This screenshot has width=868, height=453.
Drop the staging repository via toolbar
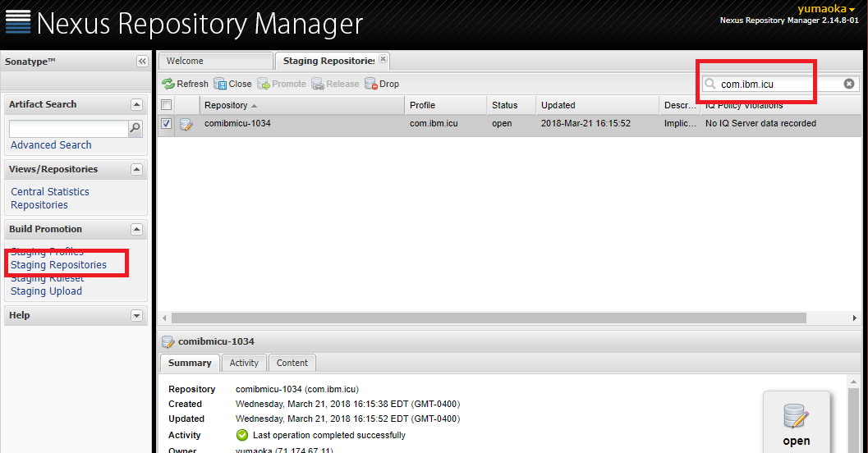(x=382, y=84)
